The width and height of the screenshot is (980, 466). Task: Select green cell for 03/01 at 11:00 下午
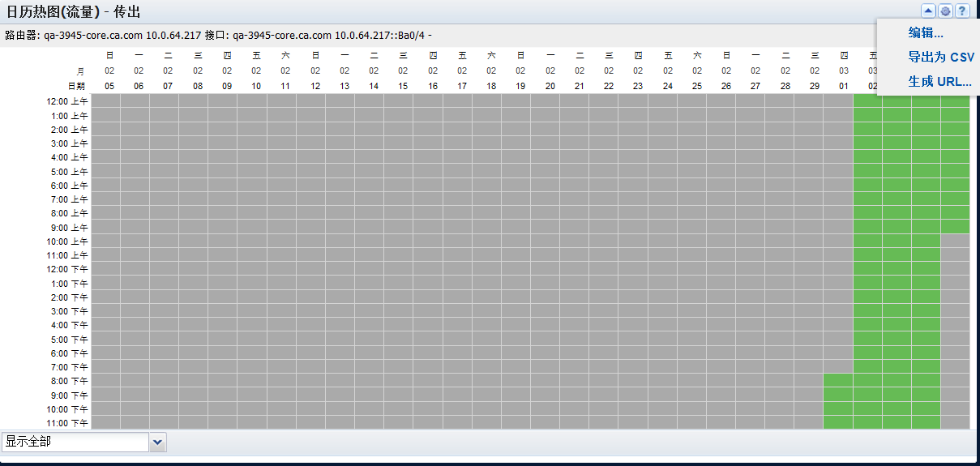(x=838, y=423)
